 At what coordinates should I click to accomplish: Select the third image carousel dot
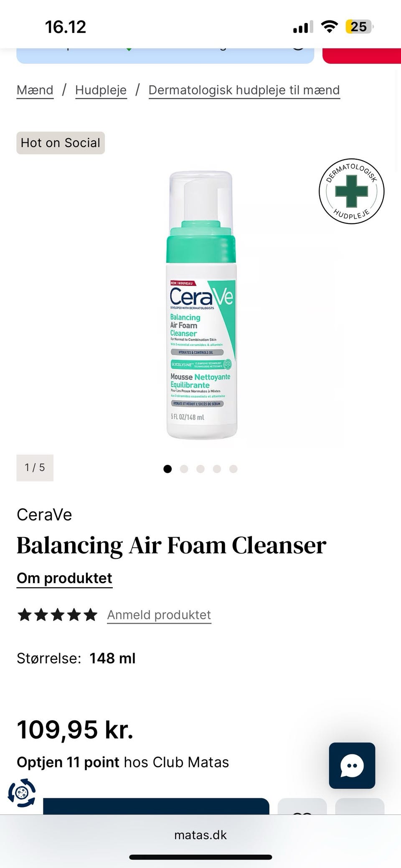click(x=200, y=469)
